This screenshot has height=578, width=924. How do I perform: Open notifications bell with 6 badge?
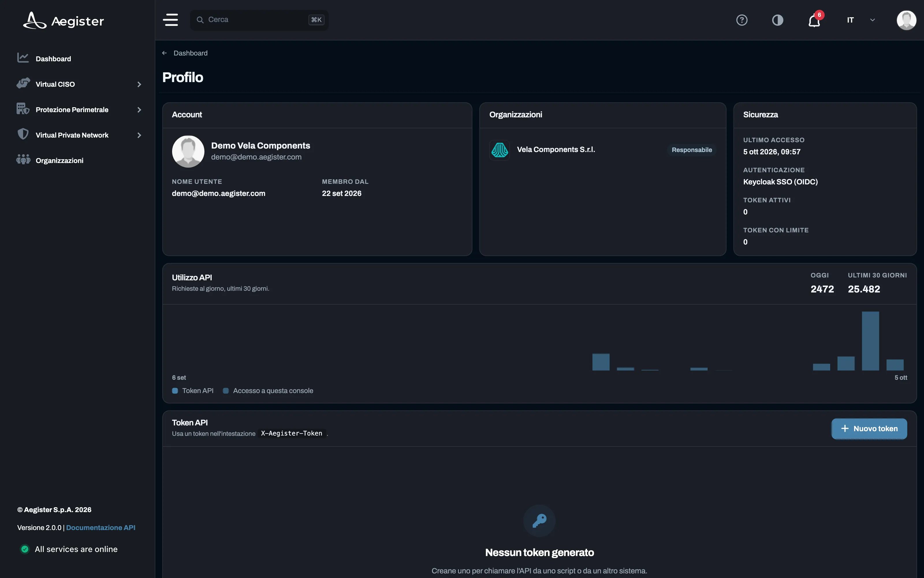coord(815,20)
